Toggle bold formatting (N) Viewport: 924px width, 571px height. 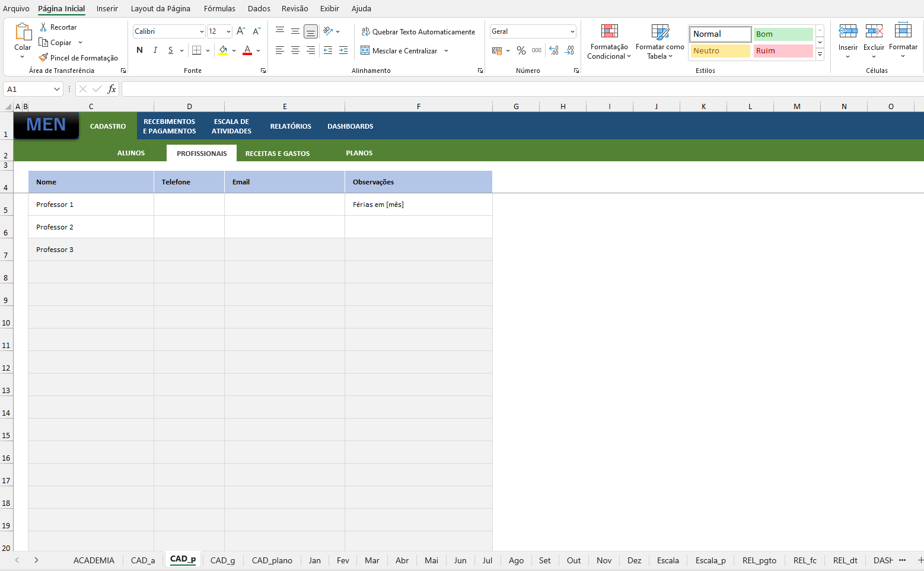[x=139, y=50]
